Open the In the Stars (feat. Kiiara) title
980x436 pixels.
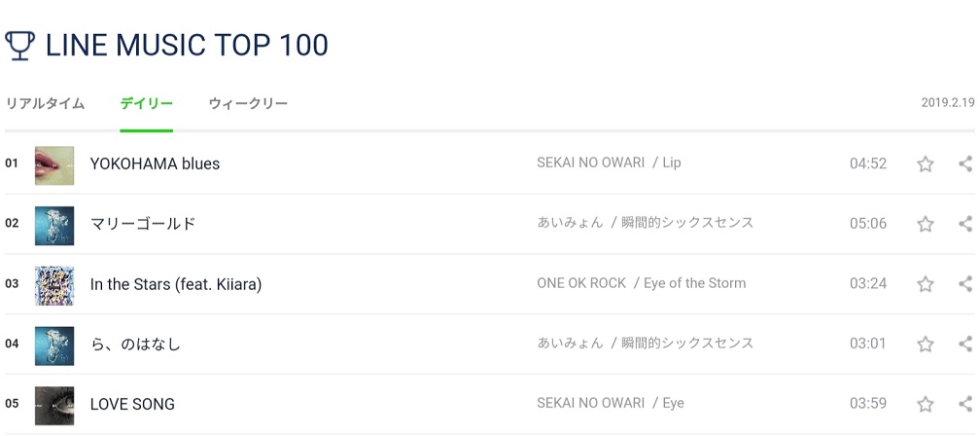click(x=176, y=284)
